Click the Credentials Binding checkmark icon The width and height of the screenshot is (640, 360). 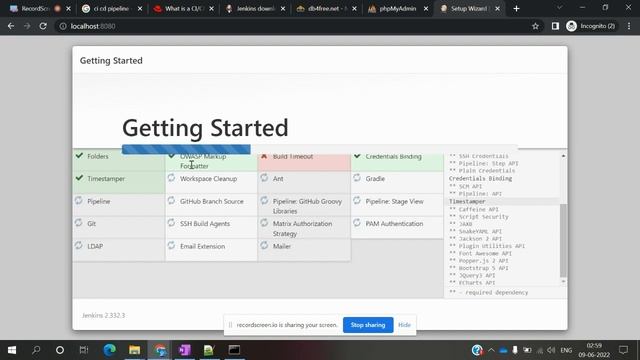357,156
